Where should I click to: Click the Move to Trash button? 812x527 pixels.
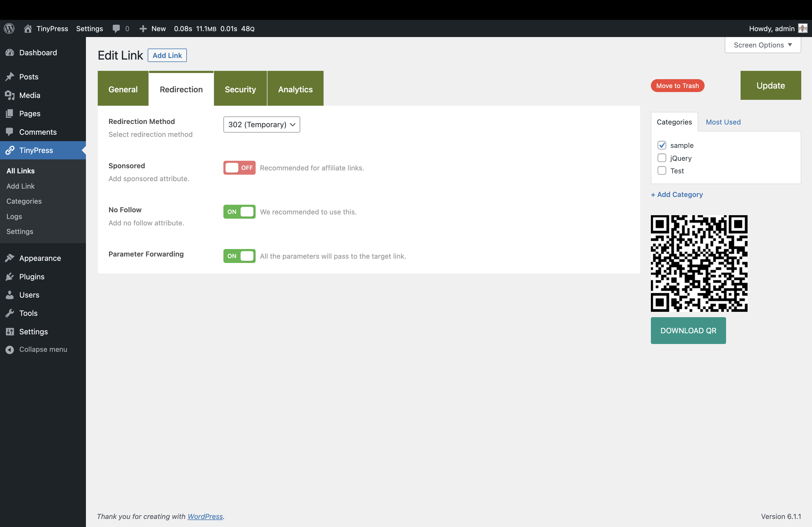tap(677, 86)
